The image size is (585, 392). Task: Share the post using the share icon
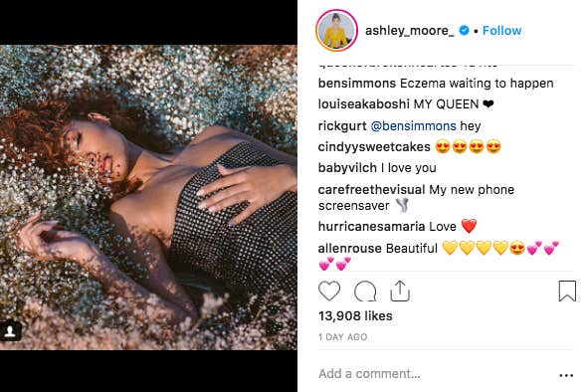[x=400, y=291]
